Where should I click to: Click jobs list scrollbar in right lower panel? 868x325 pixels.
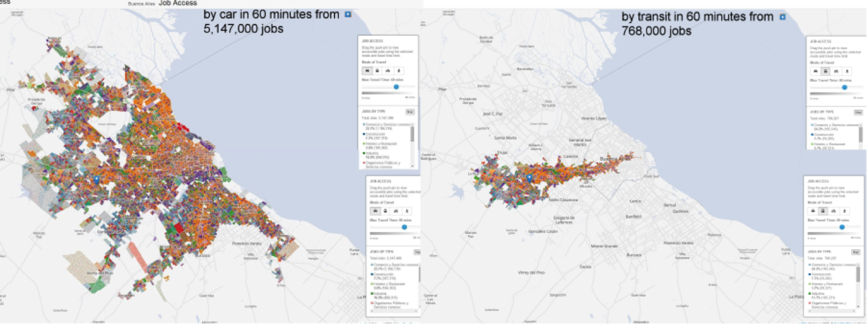(858, 275)
